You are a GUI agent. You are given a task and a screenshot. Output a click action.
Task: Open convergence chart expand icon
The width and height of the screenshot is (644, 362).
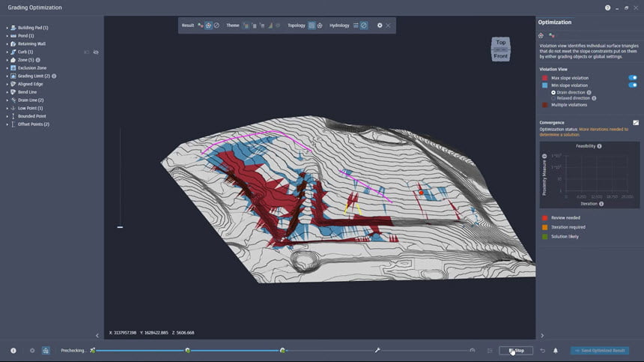(x=636, y=122)
